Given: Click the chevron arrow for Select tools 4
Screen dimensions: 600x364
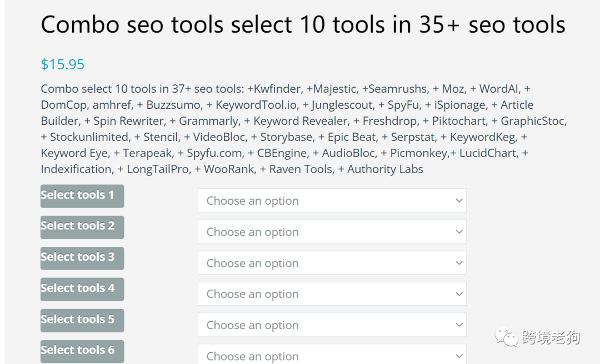Looking at the screenshot, I should [459, 294].
